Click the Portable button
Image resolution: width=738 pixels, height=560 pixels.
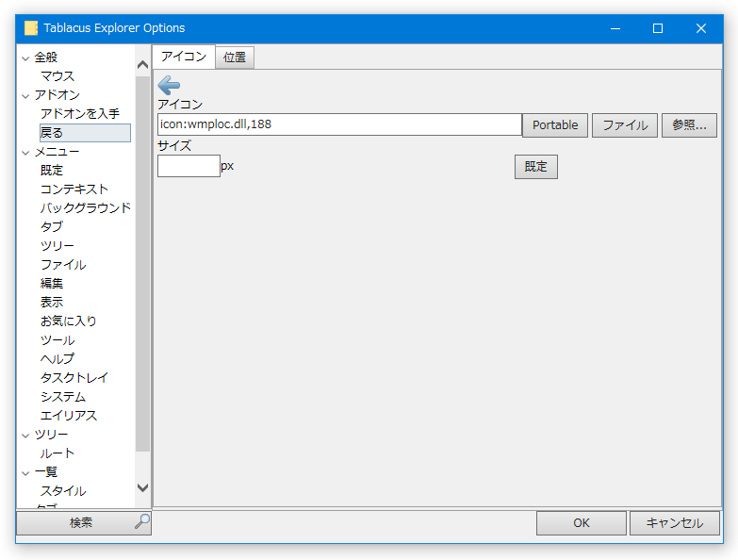(555, 125)
